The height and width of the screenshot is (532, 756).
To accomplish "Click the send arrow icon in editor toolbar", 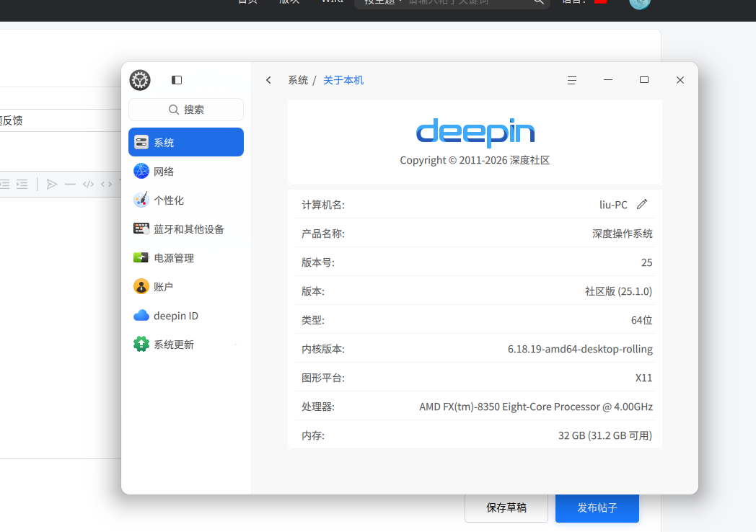I will [52, 184].
